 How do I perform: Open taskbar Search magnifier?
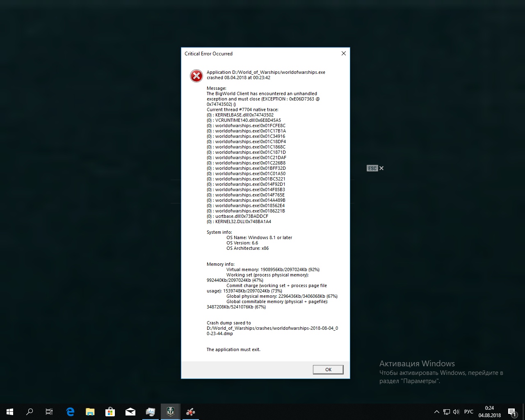[30, 412]
